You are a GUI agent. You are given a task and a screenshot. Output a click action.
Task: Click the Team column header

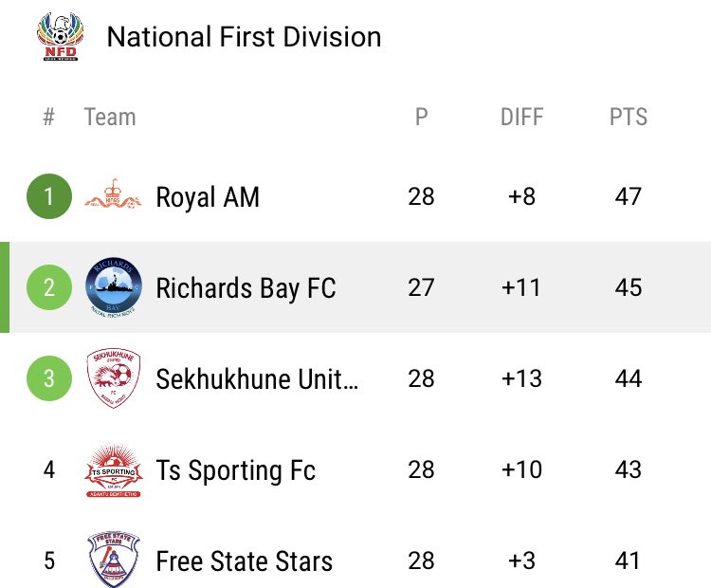(110, 118)
